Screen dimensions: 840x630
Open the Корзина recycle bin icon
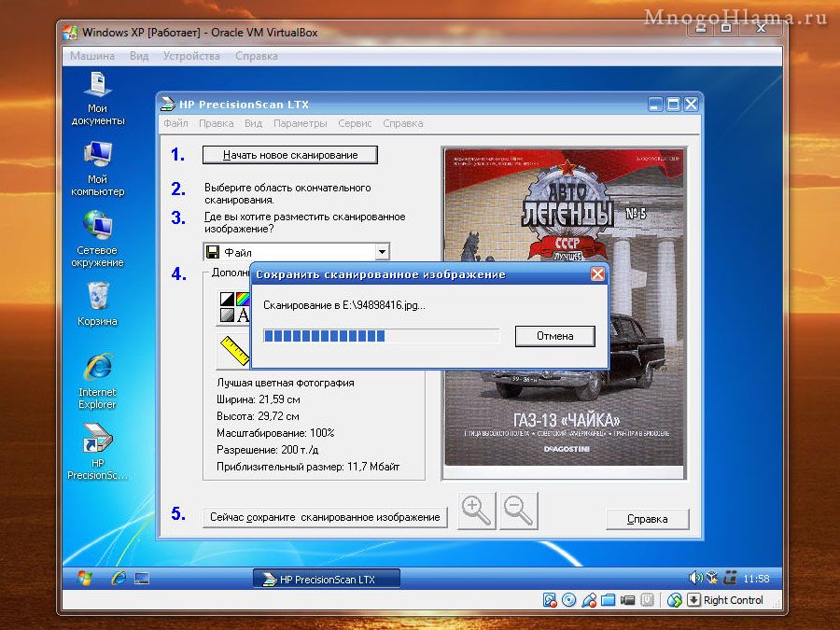97,303
